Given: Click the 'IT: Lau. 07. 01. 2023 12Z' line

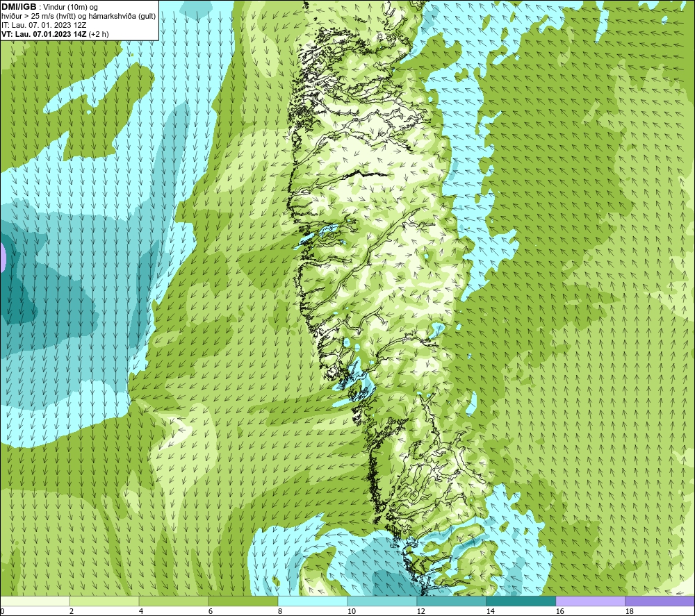Looking at the screenshot, I should (x=44, y=25).
